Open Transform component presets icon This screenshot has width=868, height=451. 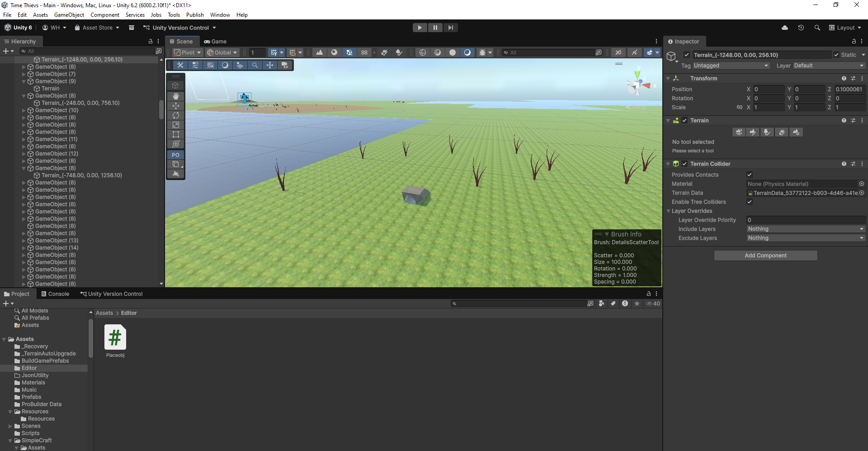[x=853, y=78]
